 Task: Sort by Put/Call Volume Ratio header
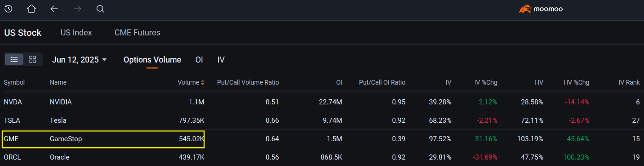coord(248,83)
